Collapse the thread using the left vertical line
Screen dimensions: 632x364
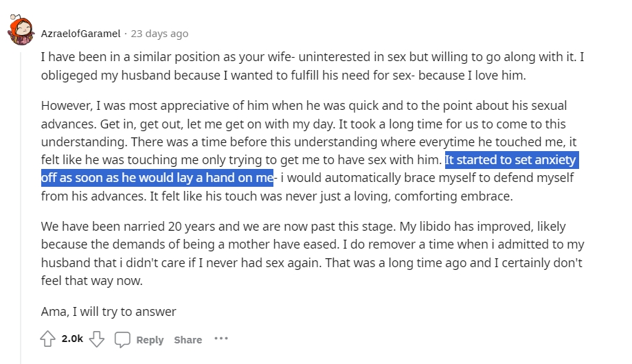tap(21, 206)
